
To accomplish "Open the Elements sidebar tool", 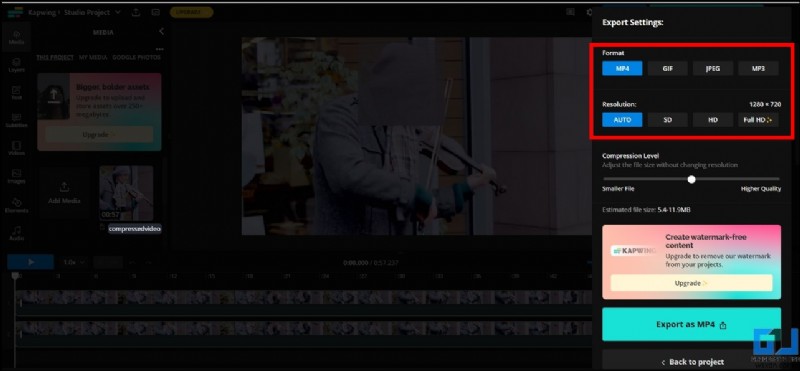I will click(x=16, y=206).
